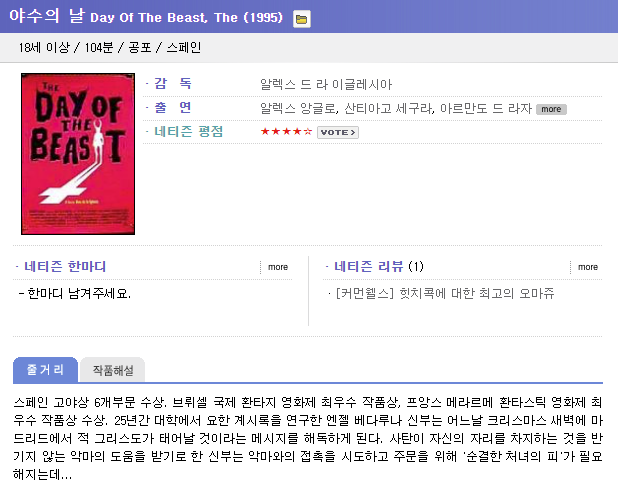
Task: Open actor 아르만도 드 라자 link
Action: tap(482, 108)
